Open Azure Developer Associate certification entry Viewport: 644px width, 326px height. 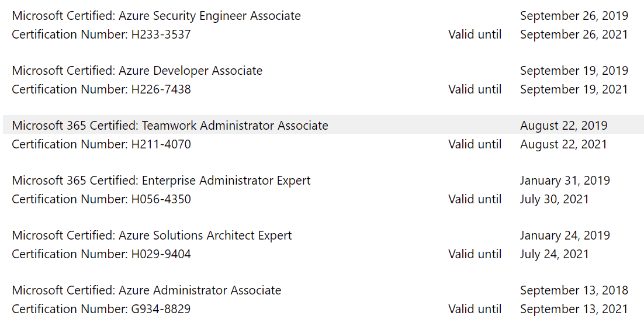tap(137, 71)
